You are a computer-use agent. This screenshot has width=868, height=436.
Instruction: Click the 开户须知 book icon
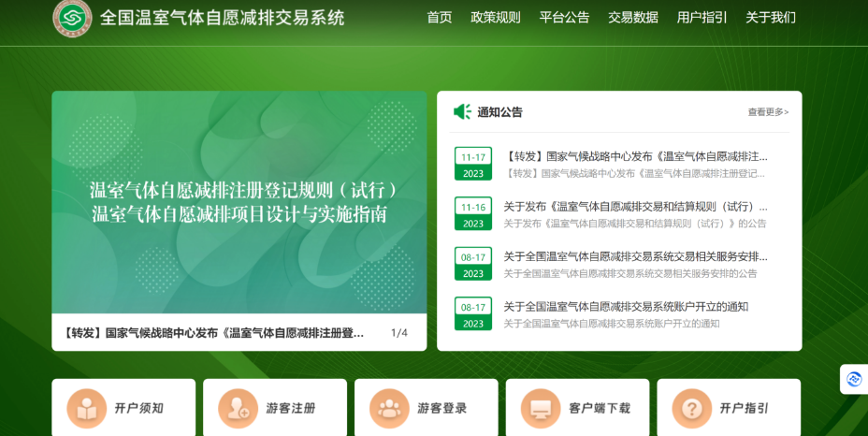point(86,409)
